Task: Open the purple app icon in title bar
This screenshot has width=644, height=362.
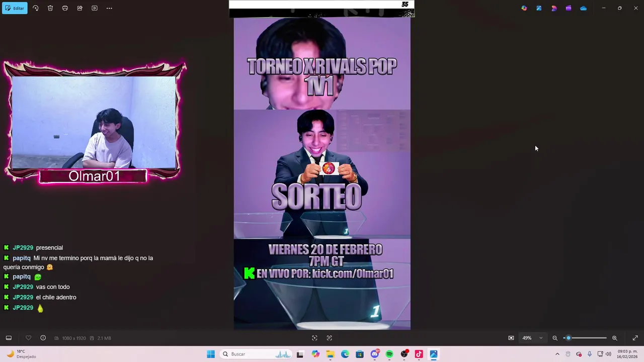Action: pos(569,8)
